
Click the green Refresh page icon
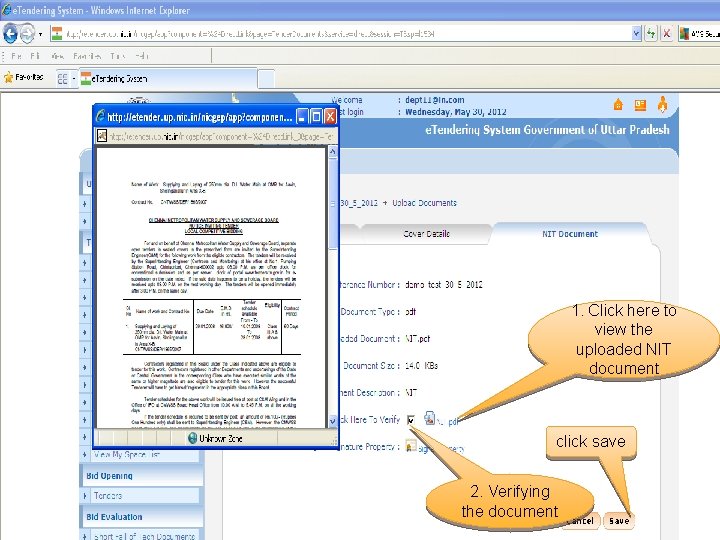[651, 34]
